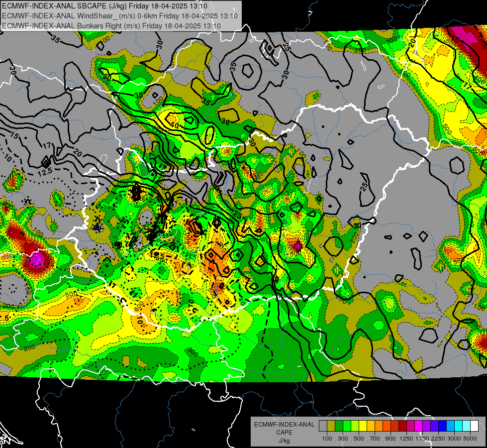Click the 900 legend scale label
Image resolution: width=487 pixels, height=448 pixels.
click(390, 439)
